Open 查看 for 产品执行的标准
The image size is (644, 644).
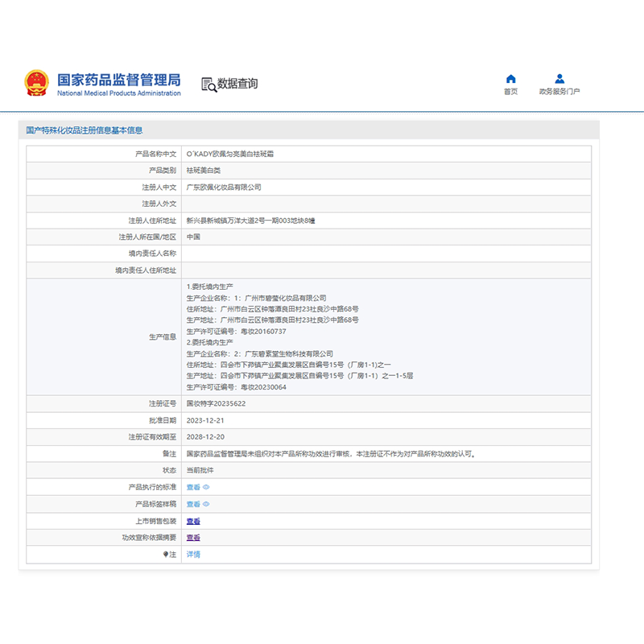[x=193, y=486]
